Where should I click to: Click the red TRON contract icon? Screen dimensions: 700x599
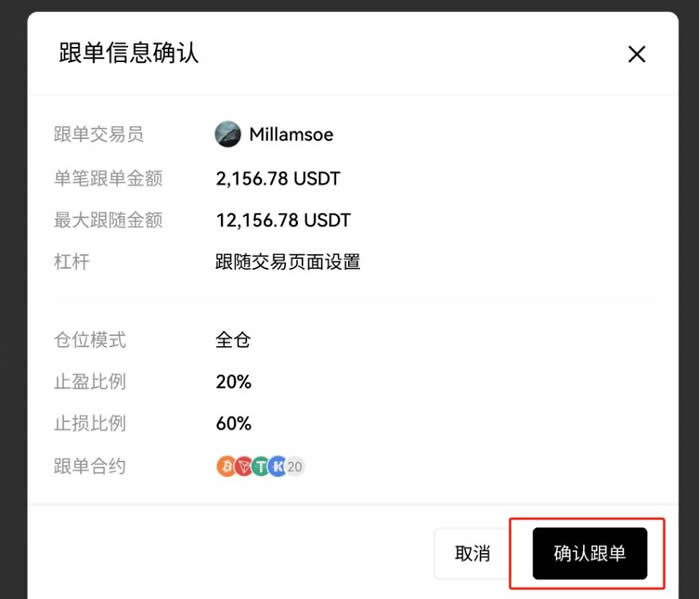point(243,466)
